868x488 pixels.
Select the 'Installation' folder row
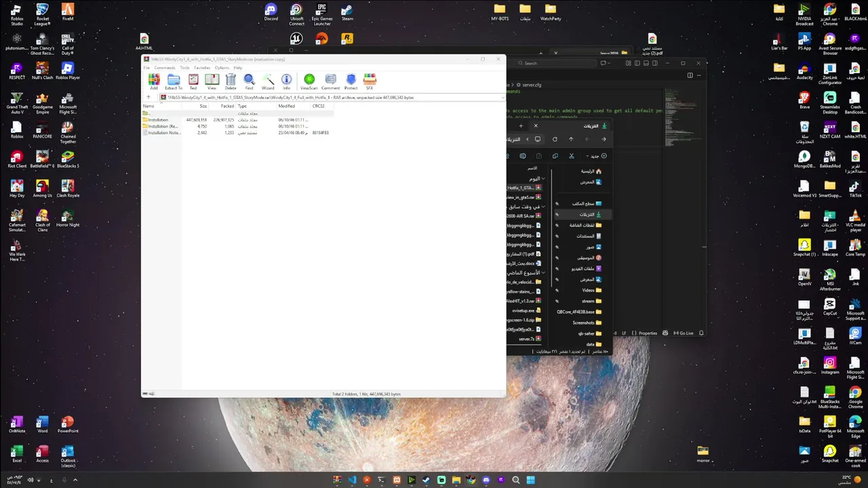(x=237, y=120)
